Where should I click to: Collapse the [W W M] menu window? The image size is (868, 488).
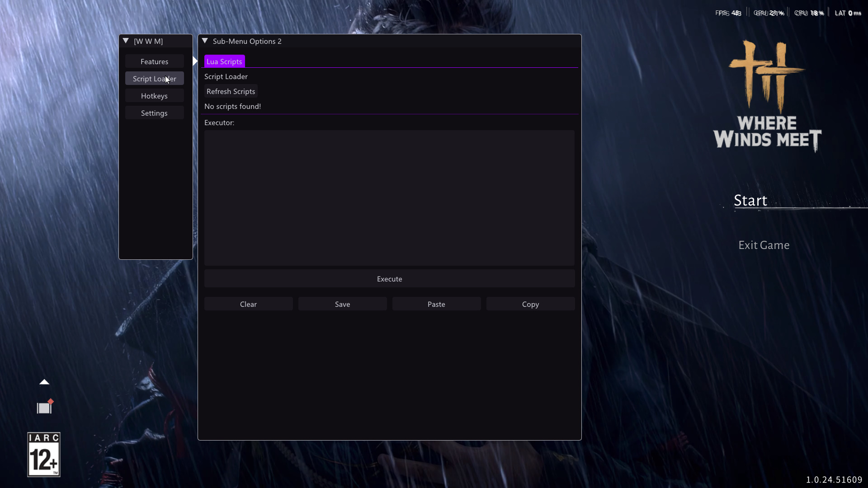126,41
